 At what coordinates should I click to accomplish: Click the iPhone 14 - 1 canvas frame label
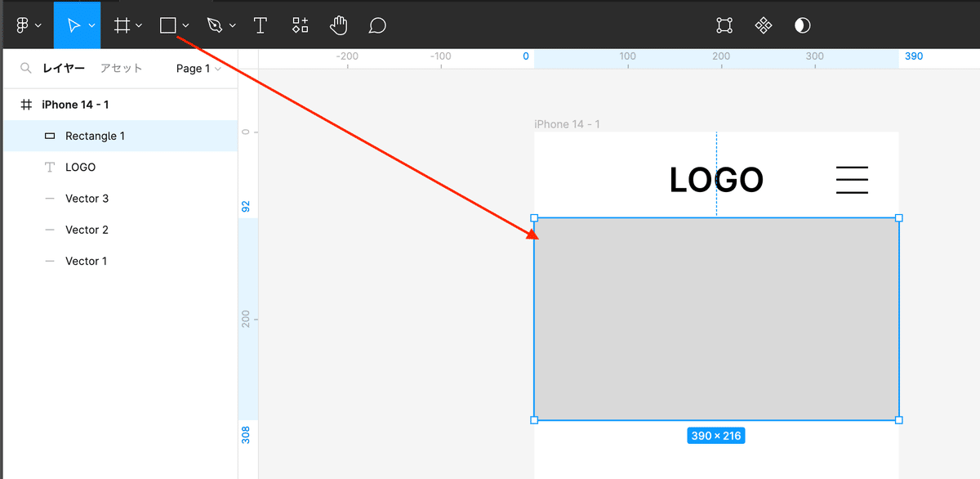(568, 124)
